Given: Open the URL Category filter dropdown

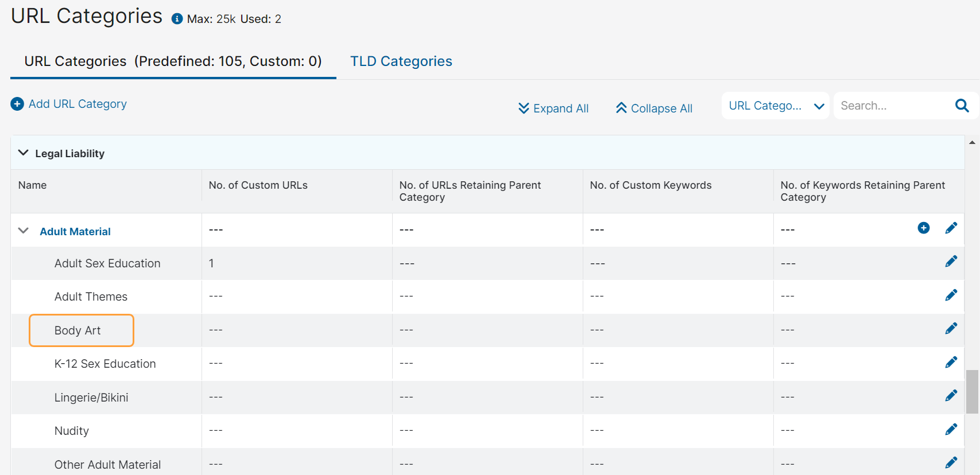Looking at the screenshot, I should coord(774,106).
